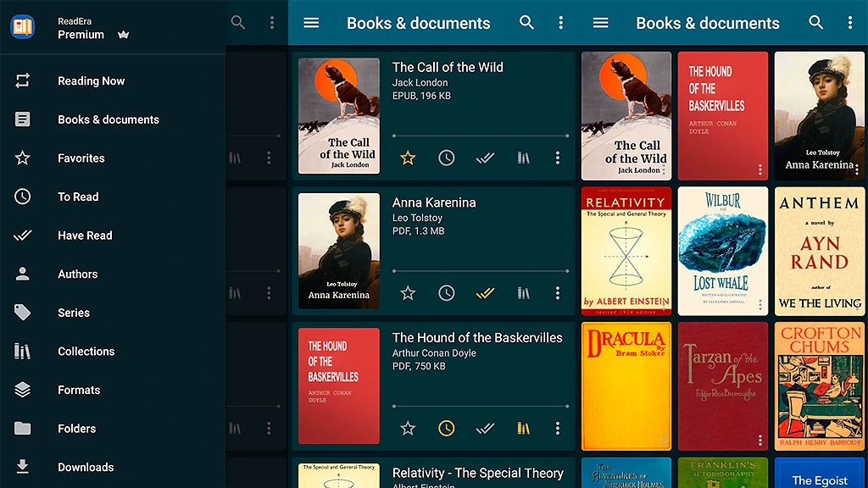This screenshot has width=868, height=488.
Task: Open Tarzan of the Apes grid cover
Action: [x=723, y=386]
